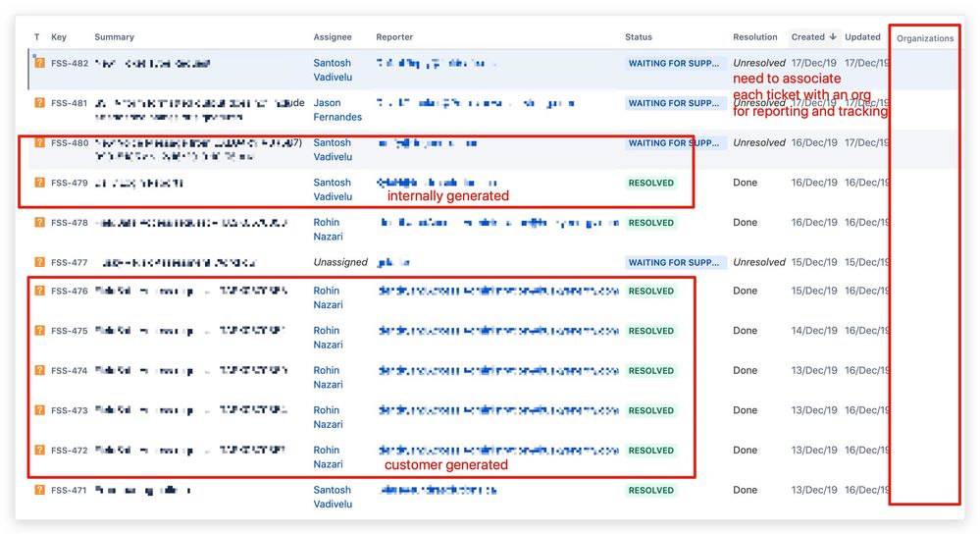980x534 pixels.
Task: Open issue key FSS-481
Action: (x=70, y=103)
